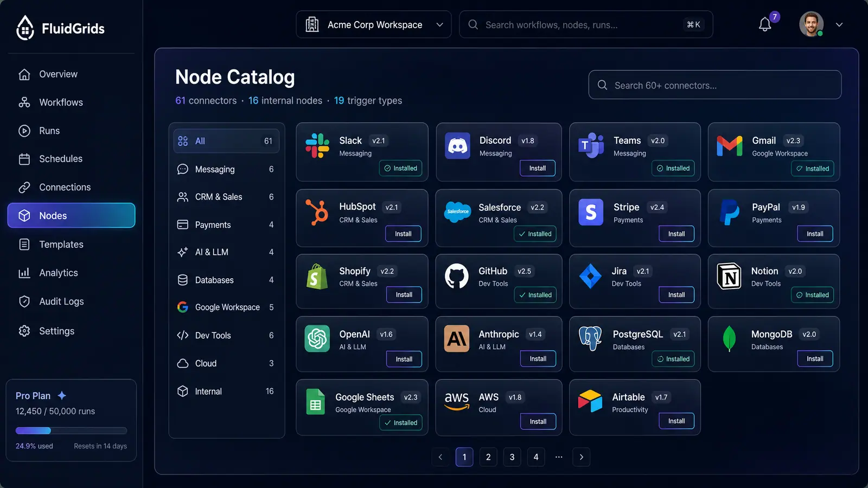Install the Jira connector
The height and width of the screenshot is (488, 868).
(676, 294)
